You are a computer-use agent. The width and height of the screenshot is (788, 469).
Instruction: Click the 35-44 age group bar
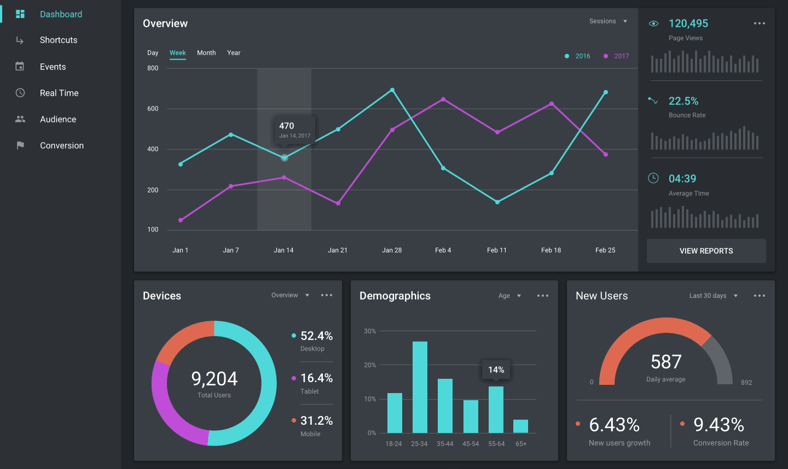(x=445, y=406)
